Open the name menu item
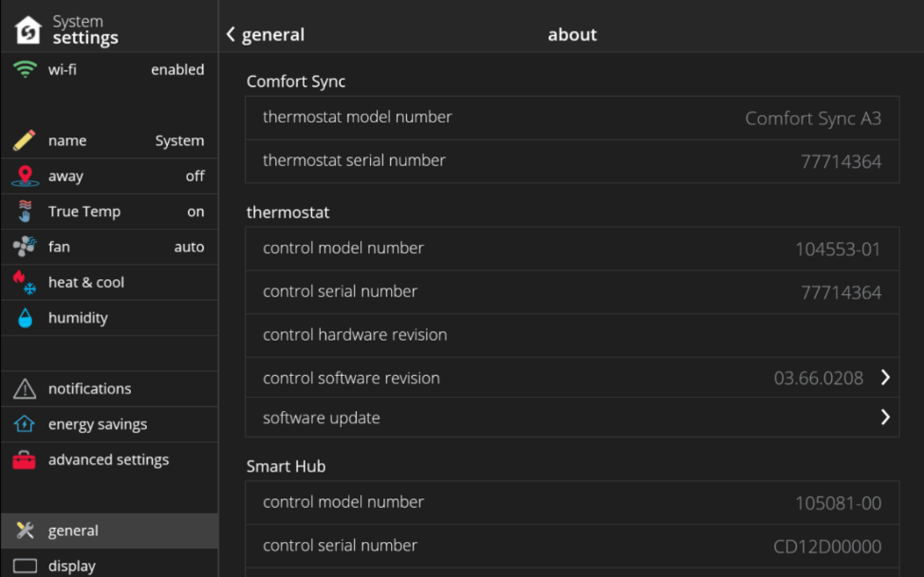Viewport: 924px width, 577px height. pyautogui.click(x=110, y=140)
